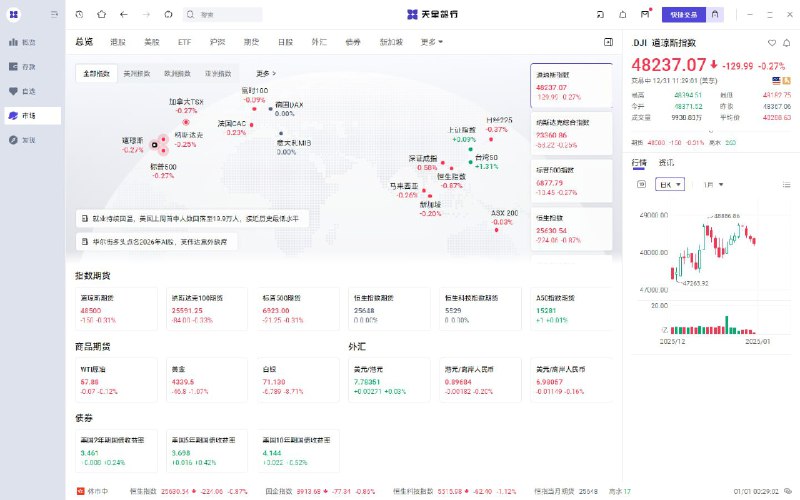
Task: Open the bond yield card 3.461
Action: pos(116,451)
